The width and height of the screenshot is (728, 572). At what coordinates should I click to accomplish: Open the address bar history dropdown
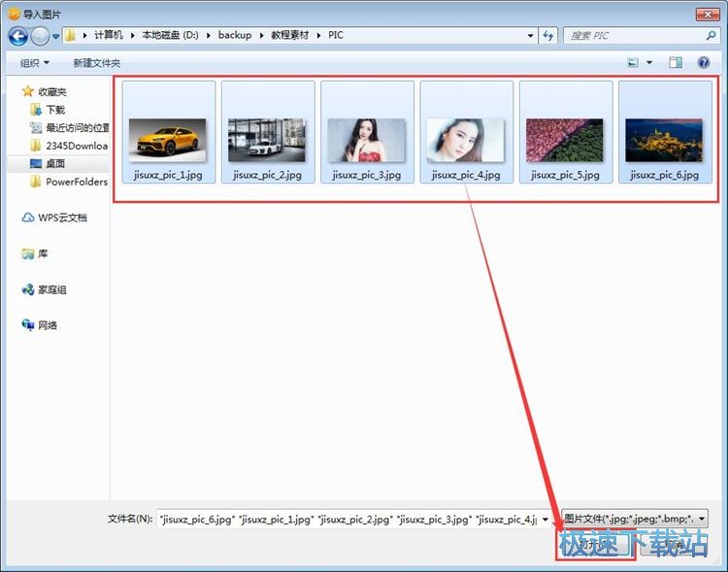[530, 35]
